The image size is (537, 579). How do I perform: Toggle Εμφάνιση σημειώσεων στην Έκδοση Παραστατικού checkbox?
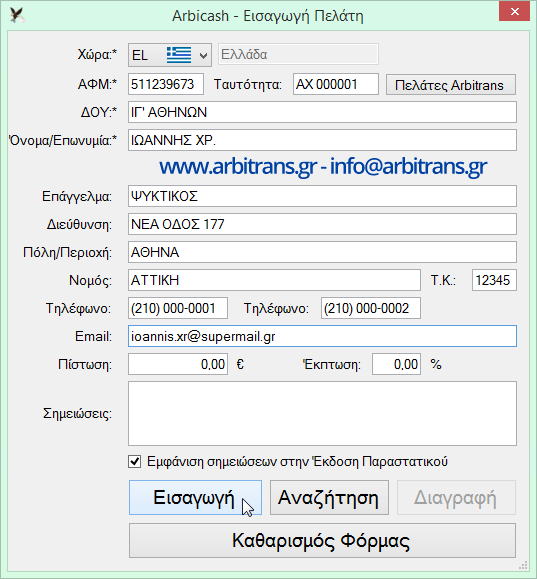(134, 462)
